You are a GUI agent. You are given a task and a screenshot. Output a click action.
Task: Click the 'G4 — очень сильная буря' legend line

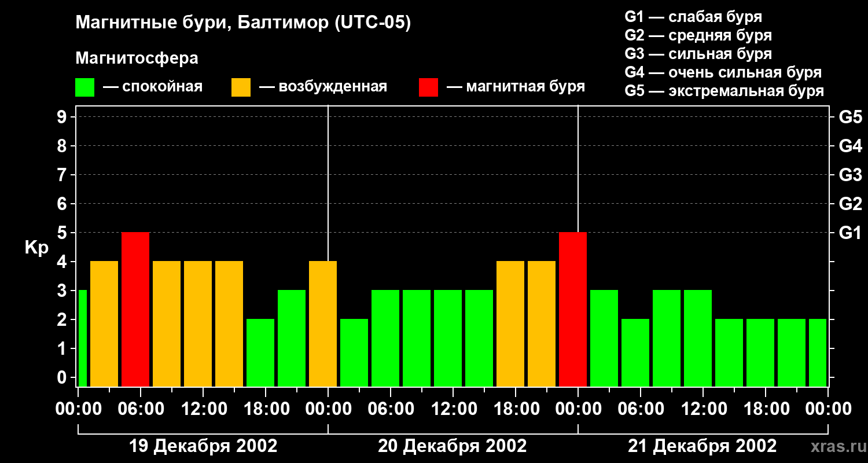coord(723,72)
